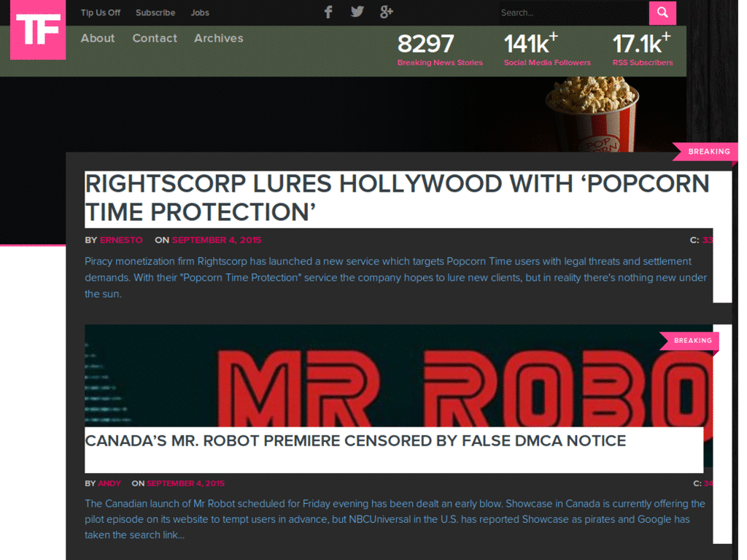Click the Breaking ribbon on the Mr Robot image
This screenshot has height=560, width=747.
[x=690, y=341]
